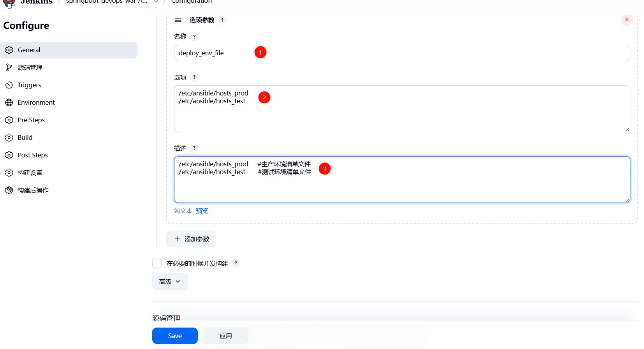
Task: Show help for 选项参数 heading
Action: click(x=222, y=20)
